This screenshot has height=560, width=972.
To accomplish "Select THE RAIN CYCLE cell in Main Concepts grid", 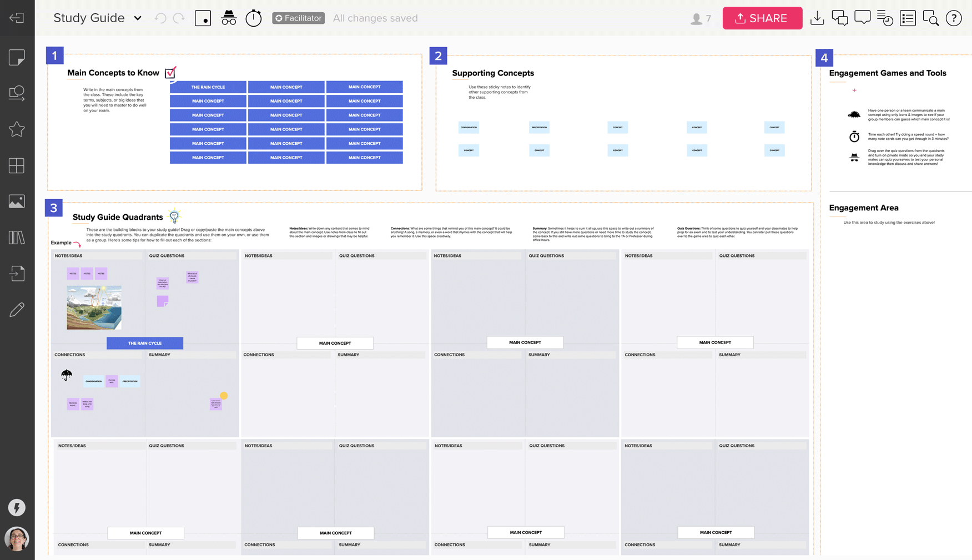I will [208, 87].
